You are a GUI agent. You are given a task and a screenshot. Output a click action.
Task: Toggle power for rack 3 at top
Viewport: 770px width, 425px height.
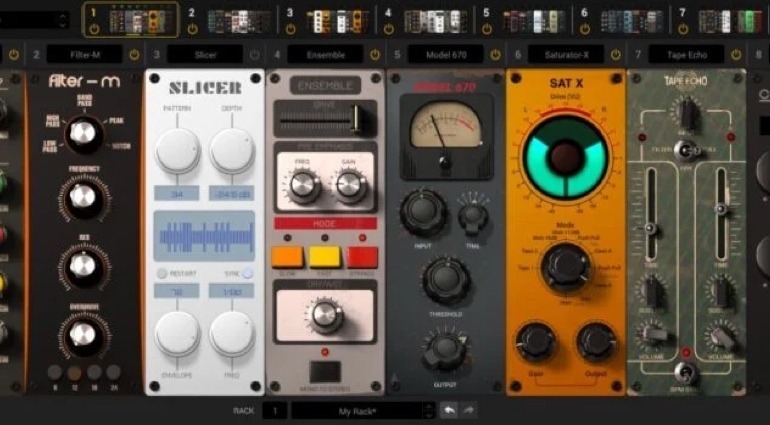click(290, 29)
